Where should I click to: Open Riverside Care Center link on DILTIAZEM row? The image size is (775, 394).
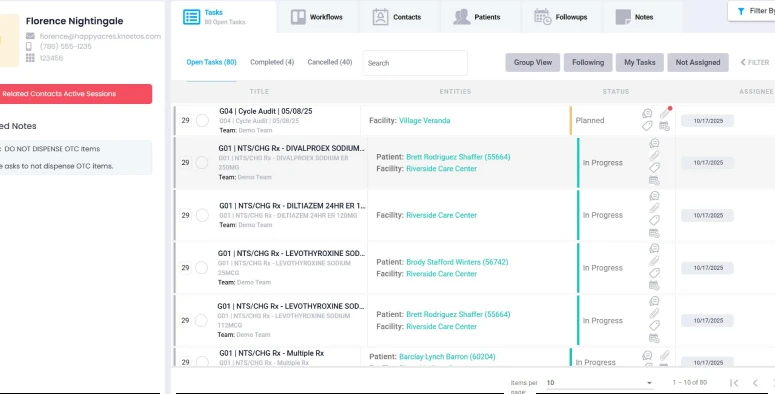point(441,215)
